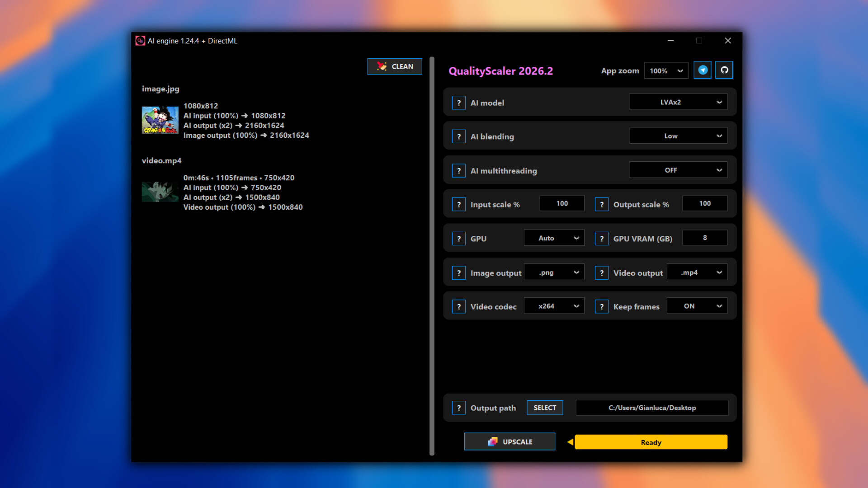Open the Video codec x264 dropdown

[x=554, y=306]
